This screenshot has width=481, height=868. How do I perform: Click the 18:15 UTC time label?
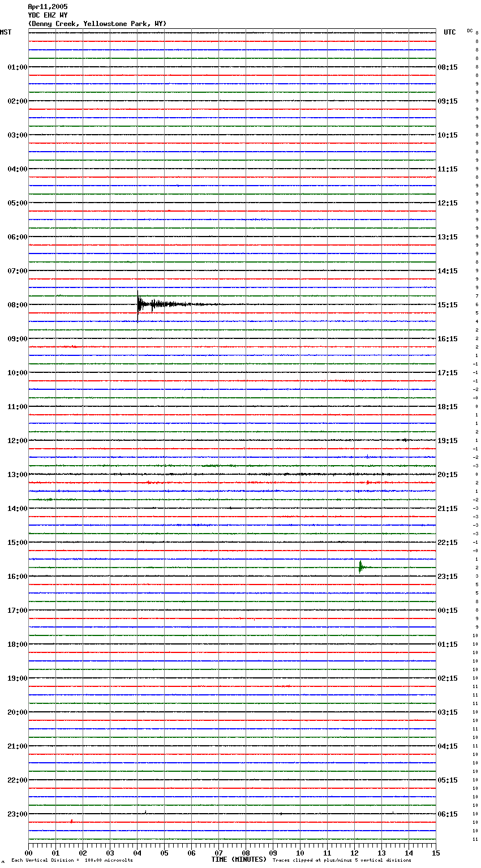448,407
